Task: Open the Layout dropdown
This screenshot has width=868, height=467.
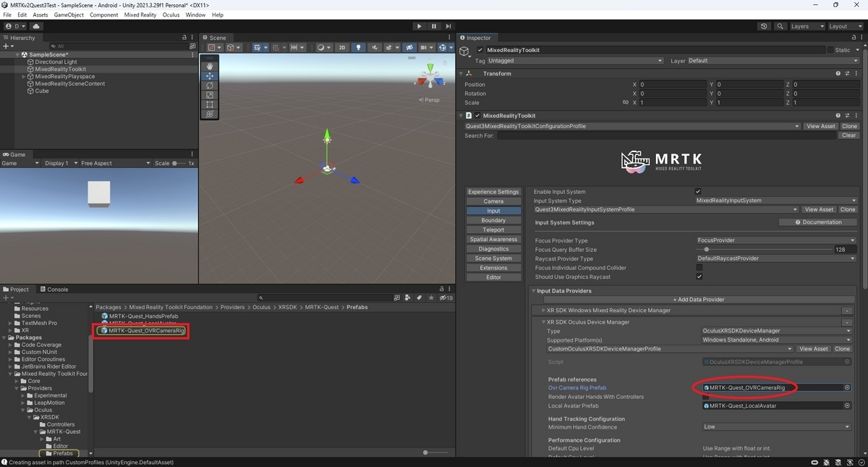Action: (845, 26)
